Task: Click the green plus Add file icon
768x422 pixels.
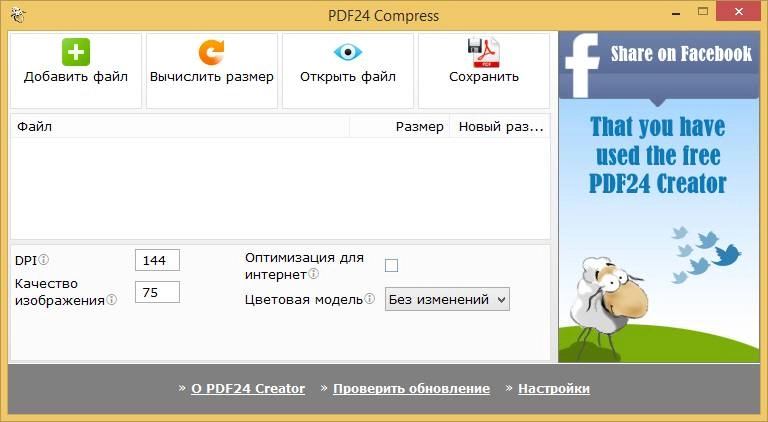Action: tap(76, 52)
